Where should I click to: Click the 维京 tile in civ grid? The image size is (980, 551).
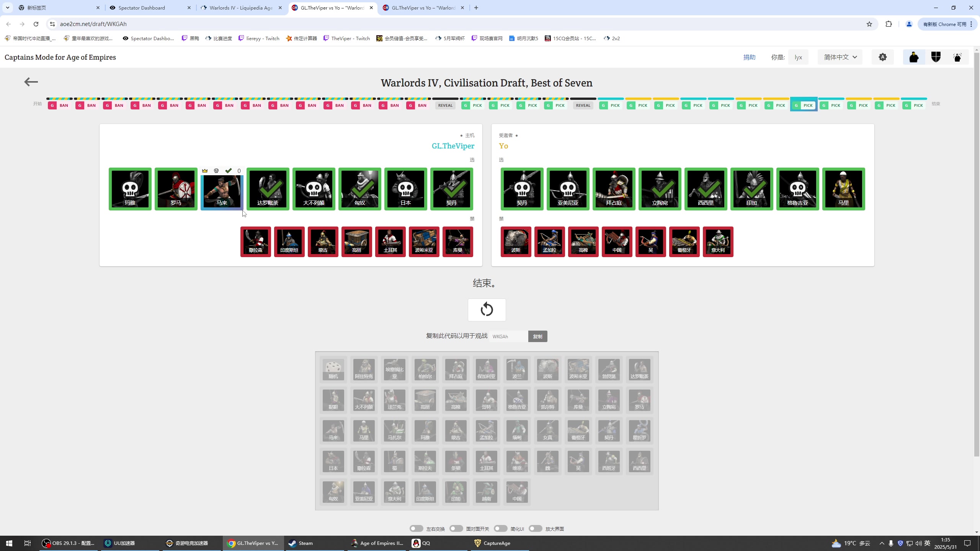517,461
